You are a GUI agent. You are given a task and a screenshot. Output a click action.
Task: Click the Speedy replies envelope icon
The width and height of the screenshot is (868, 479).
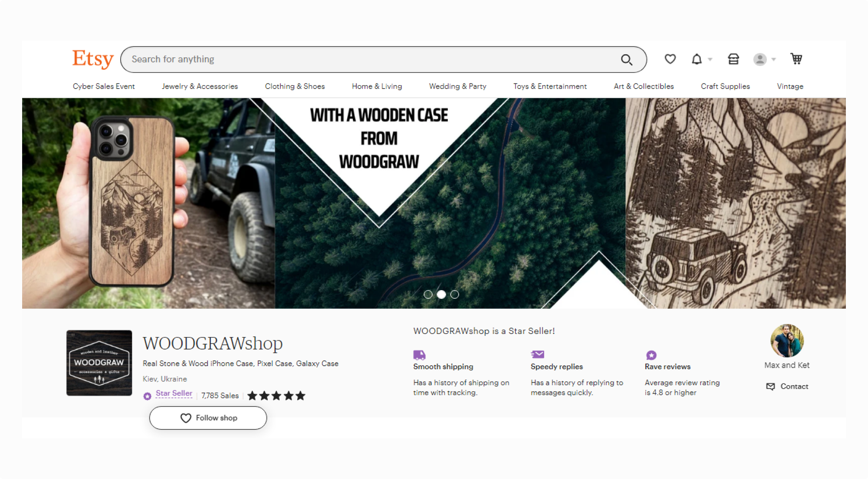537,354
